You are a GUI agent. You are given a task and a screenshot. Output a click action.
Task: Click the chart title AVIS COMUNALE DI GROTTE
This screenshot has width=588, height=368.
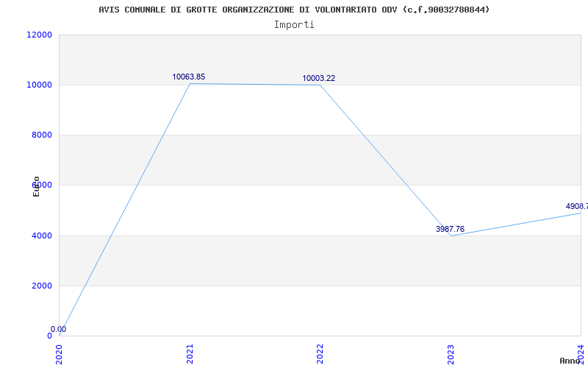click(295, 10)
